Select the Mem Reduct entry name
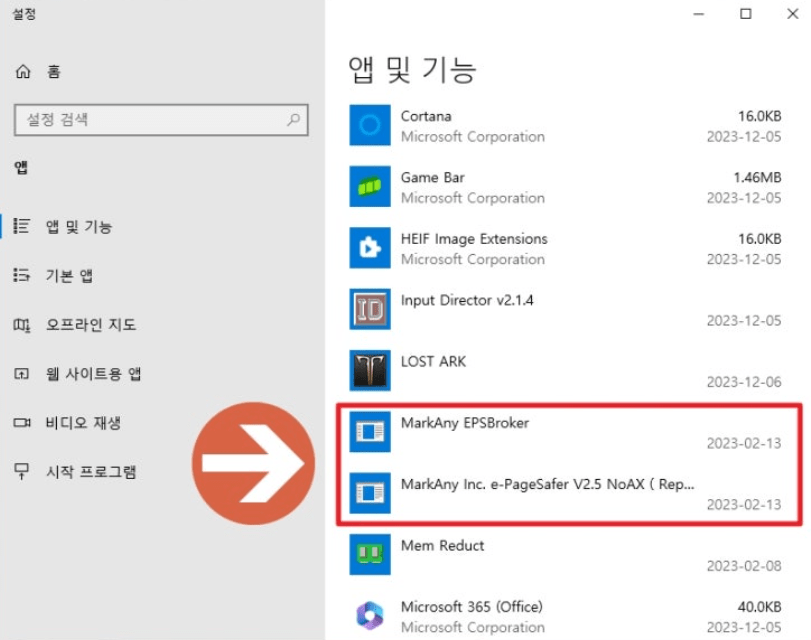 click(x=443, y=545)
